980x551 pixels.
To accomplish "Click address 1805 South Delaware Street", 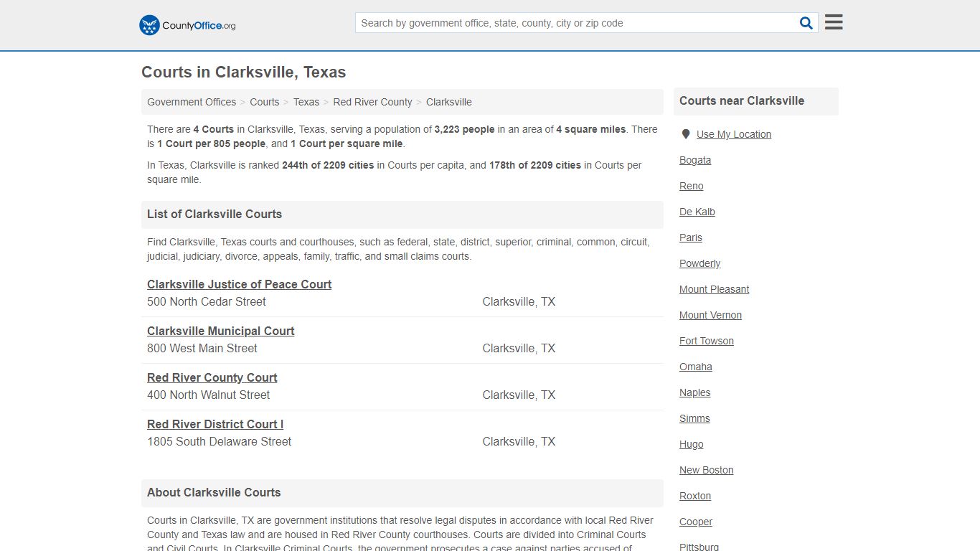I will point(220,441).
